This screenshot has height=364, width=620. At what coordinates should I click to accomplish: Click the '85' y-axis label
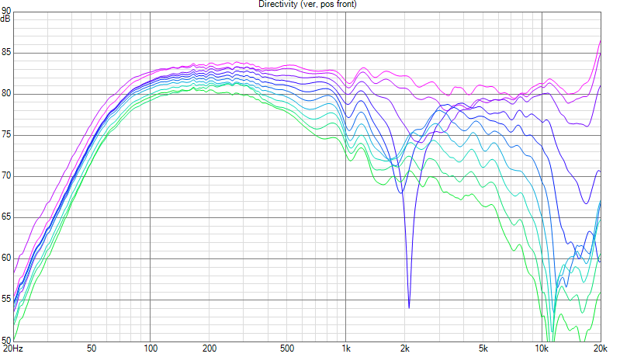[6, 52]
